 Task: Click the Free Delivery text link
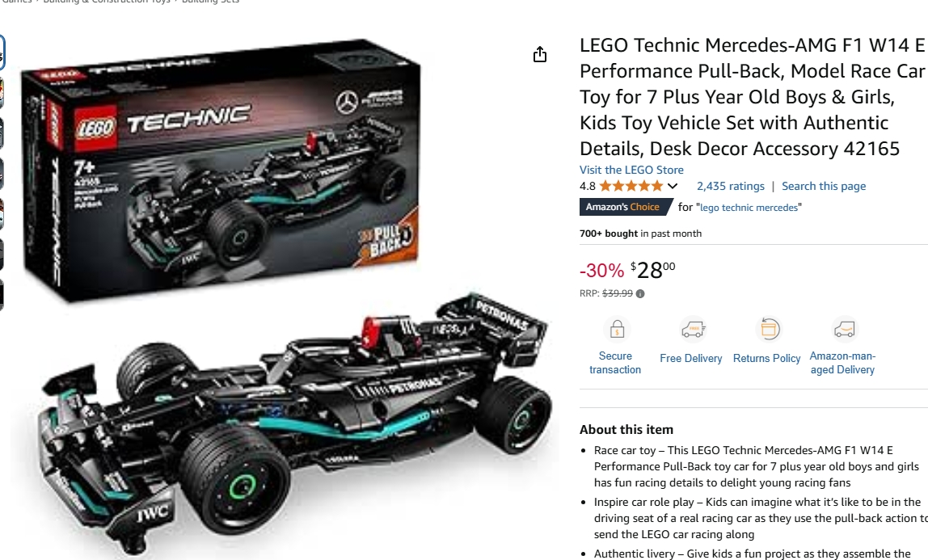690,358
